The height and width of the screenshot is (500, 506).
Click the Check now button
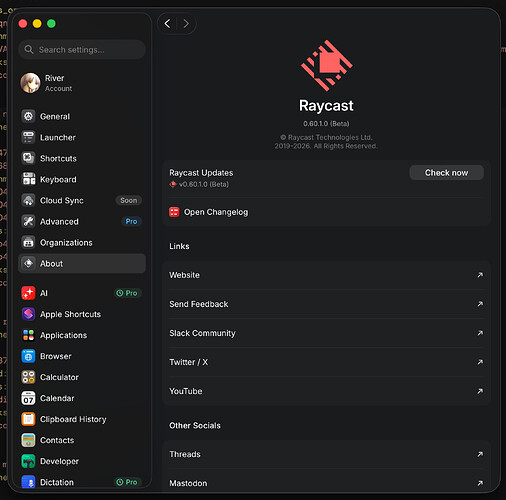446,173
